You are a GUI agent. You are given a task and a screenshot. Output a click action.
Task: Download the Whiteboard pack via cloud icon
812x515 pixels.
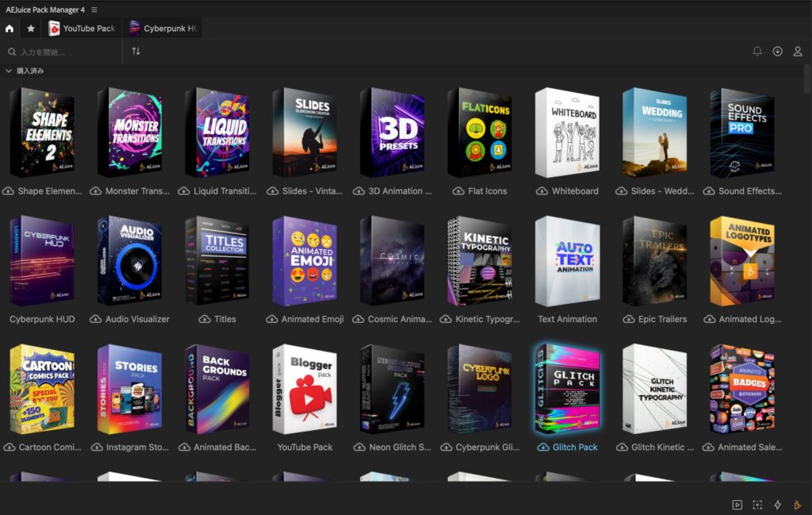tap(542, 191)
